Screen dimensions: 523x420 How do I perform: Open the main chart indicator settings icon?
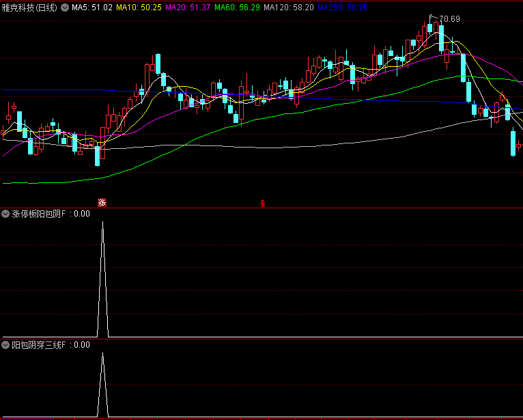point(65,8)
